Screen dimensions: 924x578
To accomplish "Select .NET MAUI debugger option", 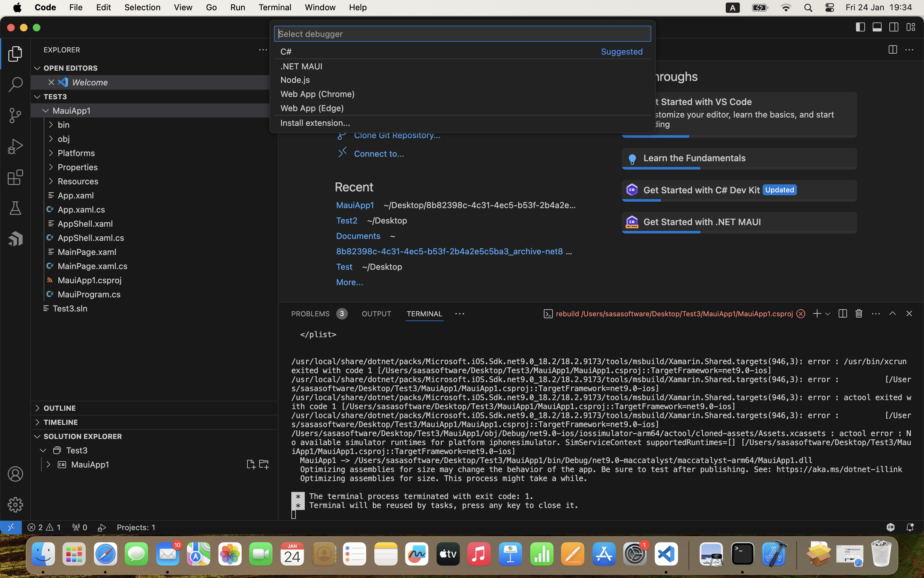I will (x=462, y=66).
